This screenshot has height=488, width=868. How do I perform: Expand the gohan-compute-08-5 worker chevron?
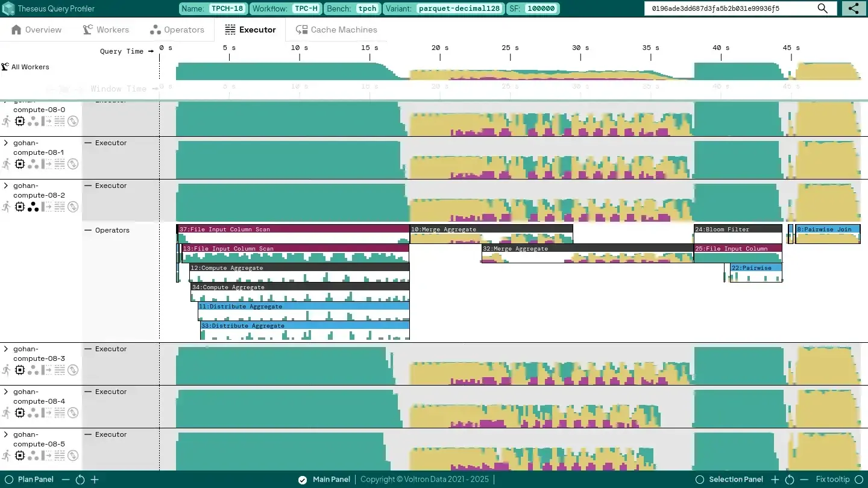click(6, 435)
